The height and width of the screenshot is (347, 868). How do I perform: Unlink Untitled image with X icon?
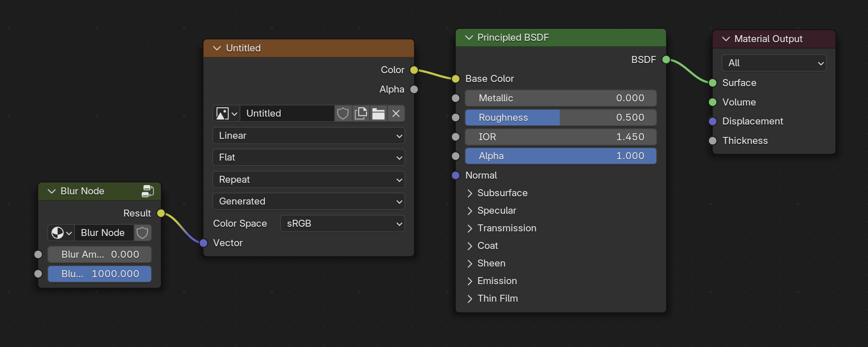[396, 113]
